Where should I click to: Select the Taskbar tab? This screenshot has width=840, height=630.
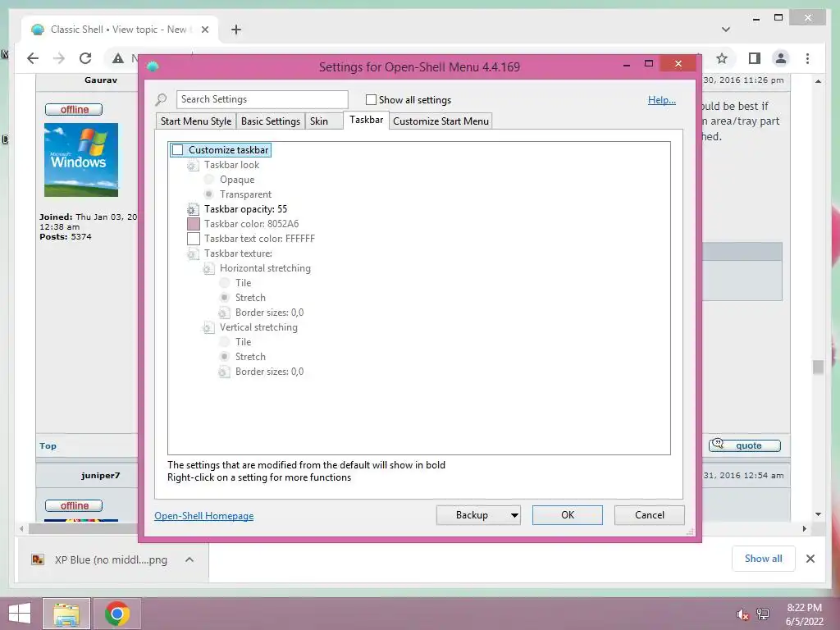[367, 120]
